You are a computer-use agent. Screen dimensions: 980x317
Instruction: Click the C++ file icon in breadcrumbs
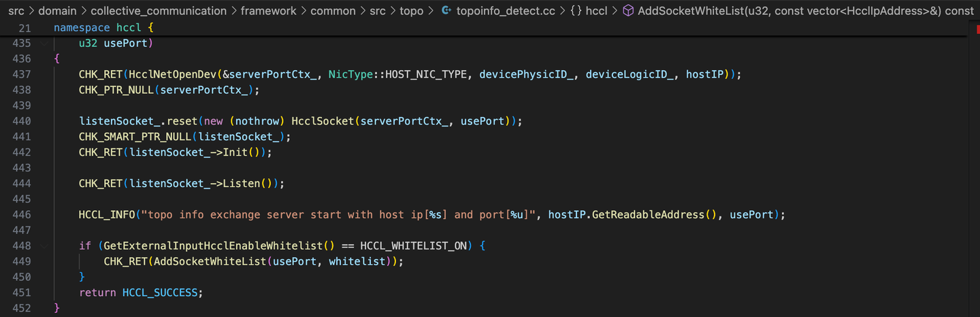pos(447,11)
